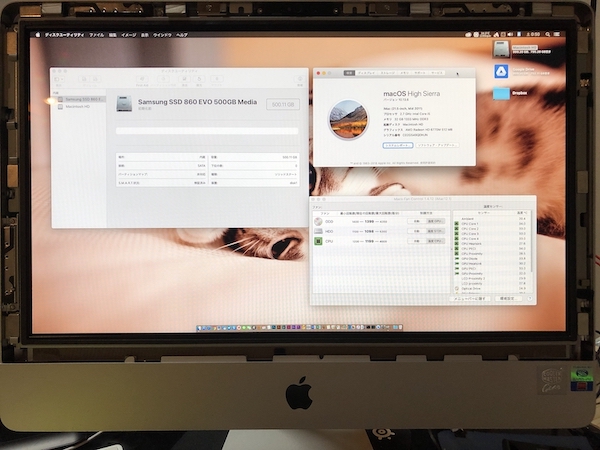Click First Aid in Disk Utility toolbar

(142, 80)
